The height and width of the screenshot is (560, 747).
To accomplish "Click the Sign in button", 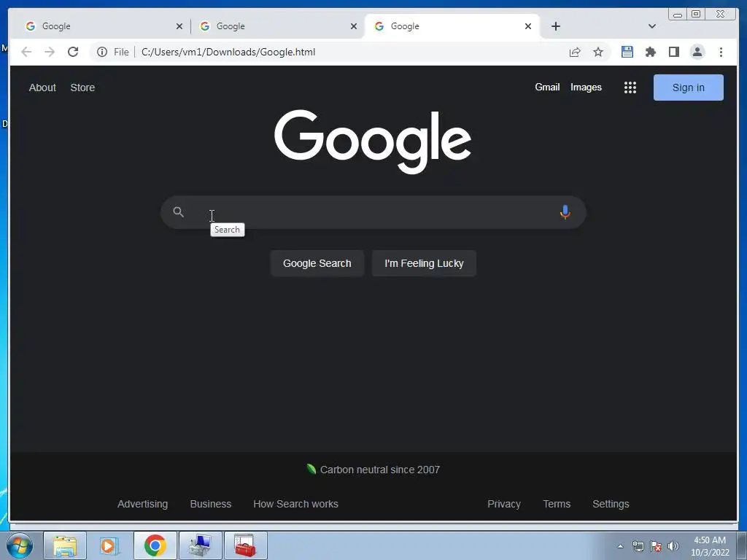I will point(689,87).
